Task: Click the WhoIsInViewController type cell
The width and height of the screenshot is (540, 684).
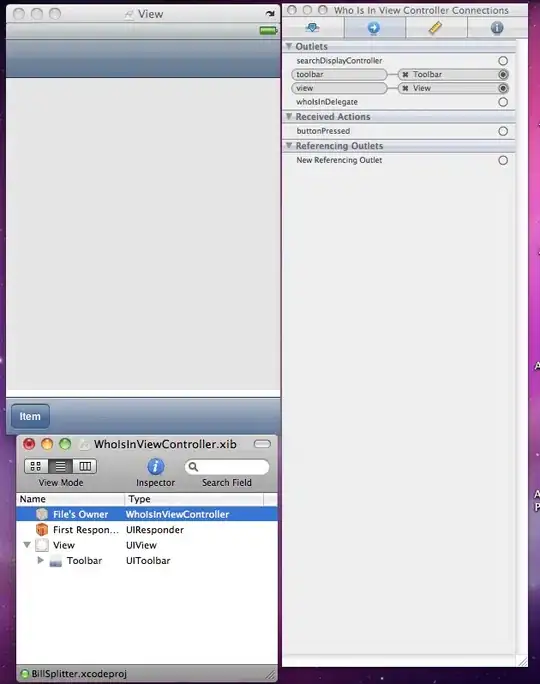Action: coord(178,514)
